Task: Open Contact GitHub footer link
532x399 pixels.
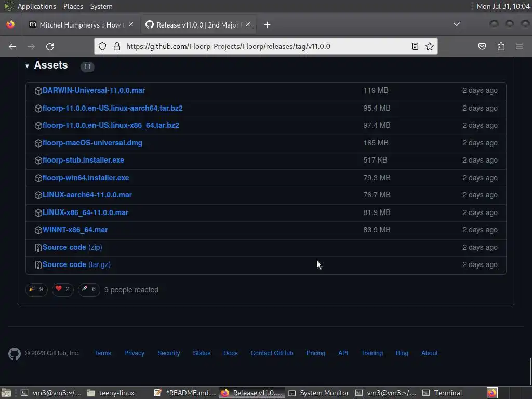Action: (x=272, y=353)
